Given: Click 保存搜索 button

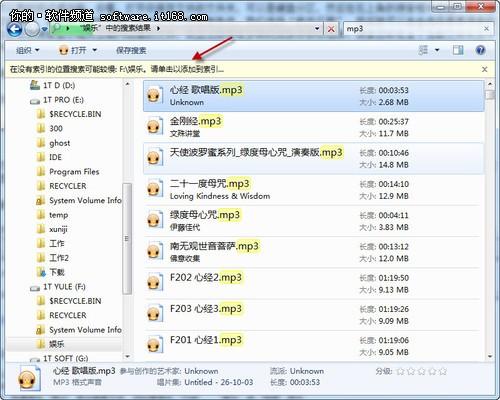Looking at the screenshot, I should point(131,50).
